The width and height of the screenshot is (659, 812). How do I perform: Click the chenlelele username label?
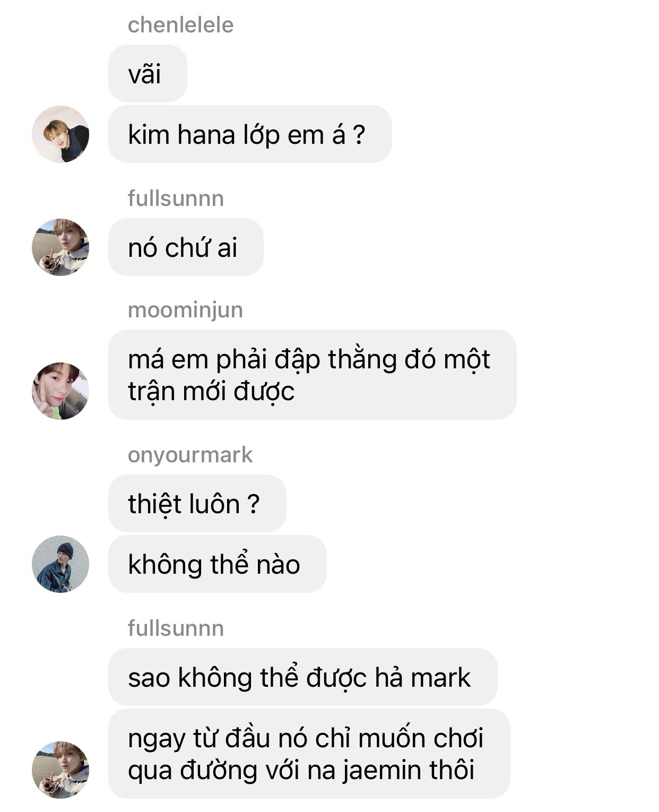[x=180, y=25]
